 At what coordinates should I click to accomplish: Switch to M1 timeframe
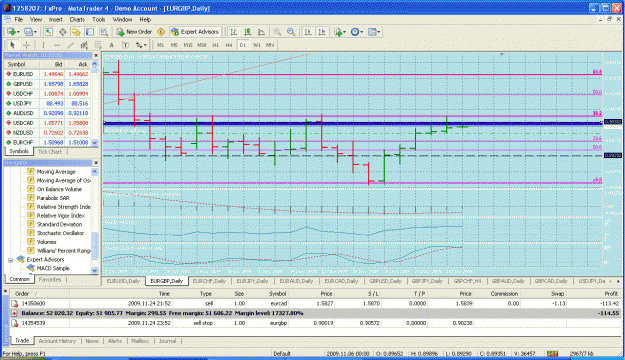pyautogui.click(x=160, y=45)
